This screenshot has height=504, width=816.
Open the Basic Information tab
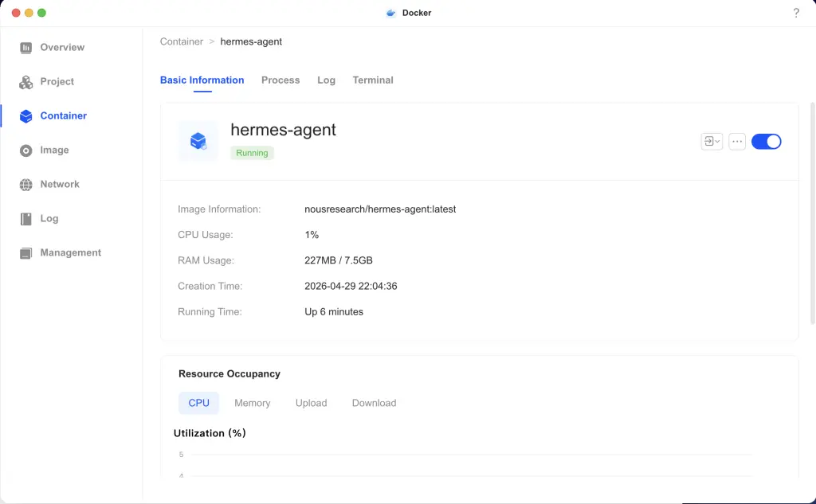[x=202, y=80]
